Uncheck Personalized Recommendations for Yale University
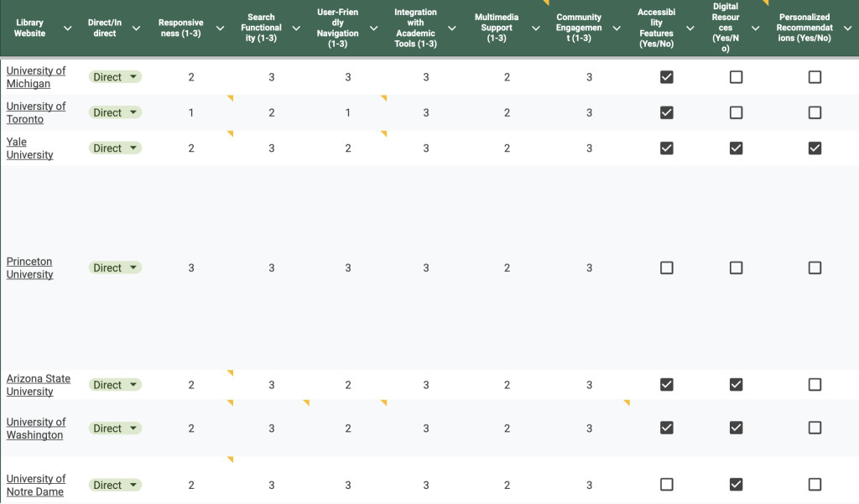859x504 pixels. 815,148
